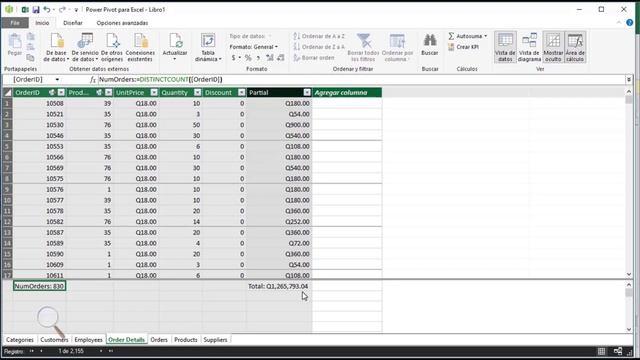Open OrderID column filter dropdown
This screenshot has width=640, height=360.
click(x=61, y=93)
